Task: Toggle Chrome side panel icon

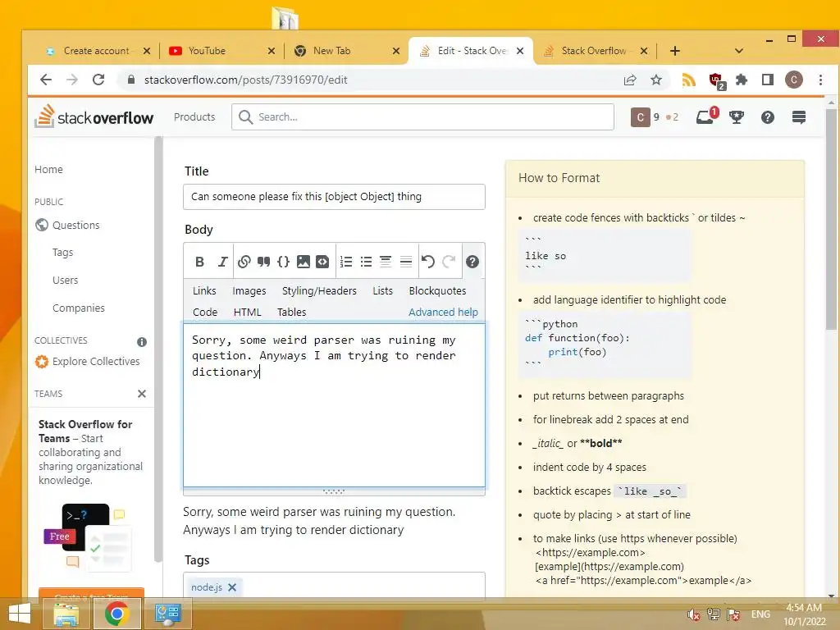Action: point(768,80)
